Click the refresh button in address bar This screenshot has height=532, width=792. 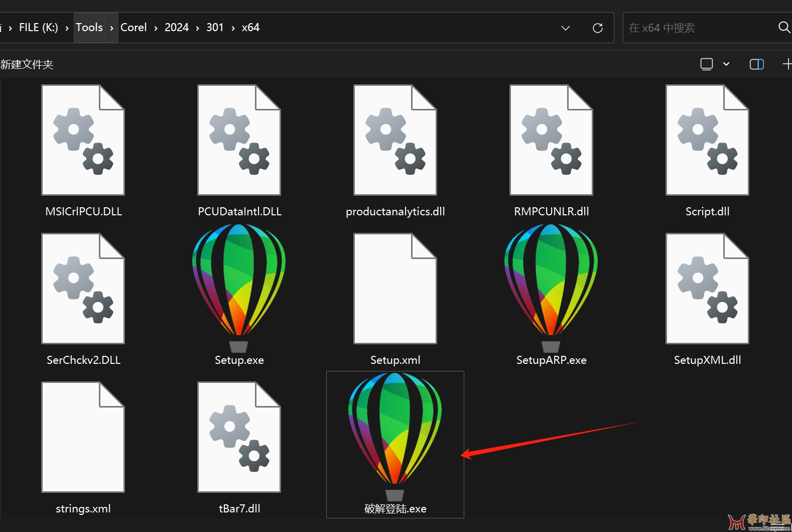click(597, 28)
